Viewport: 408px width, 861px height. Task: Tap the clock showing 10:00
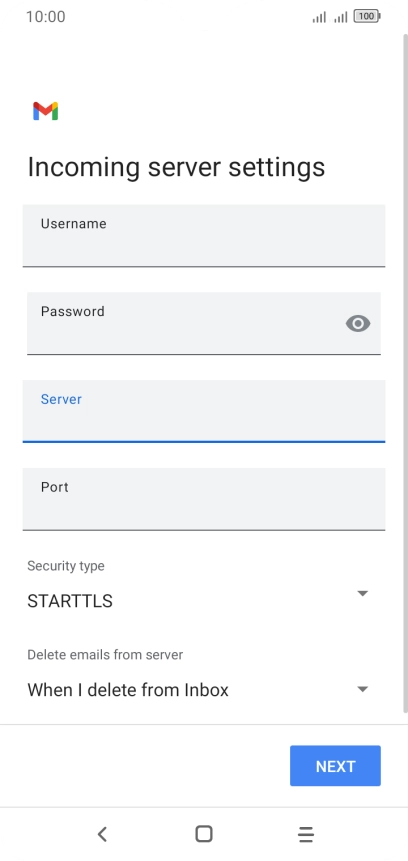pyautogui.click(x=46, y=16)
